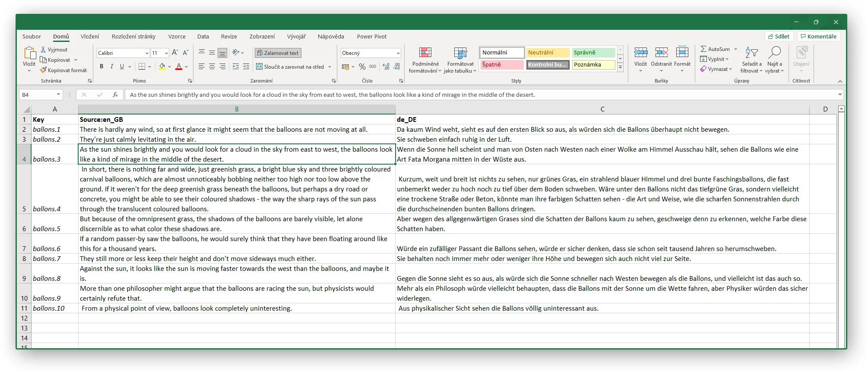Toggle bold formatting button
This screenshot has width=868, height=372.
[101, 67]
